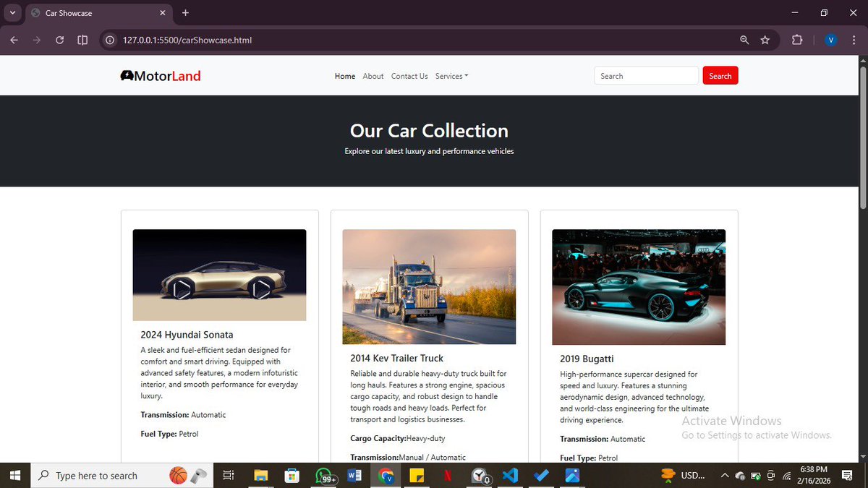Open the Photos app on taskbar
Viewport: 868px width, 488px height.
(572, 476)
